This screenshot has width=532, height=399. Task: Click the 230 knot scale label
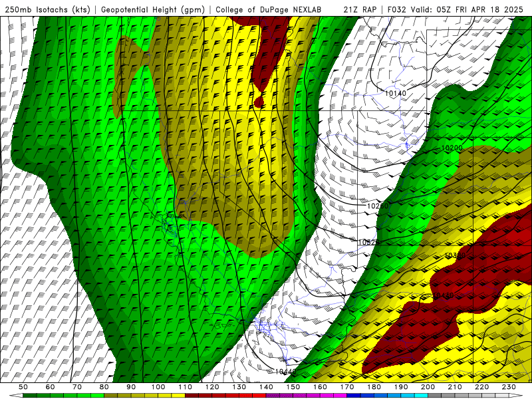pyautogui.click(x=509, y=387)
